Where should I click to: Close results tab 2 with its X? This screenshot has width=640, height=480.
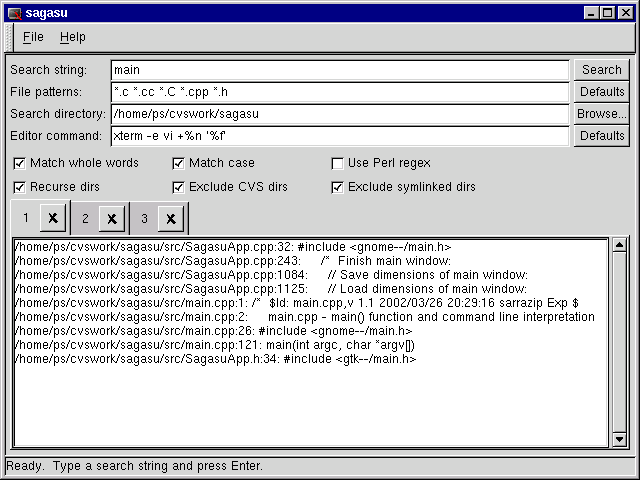112,218
